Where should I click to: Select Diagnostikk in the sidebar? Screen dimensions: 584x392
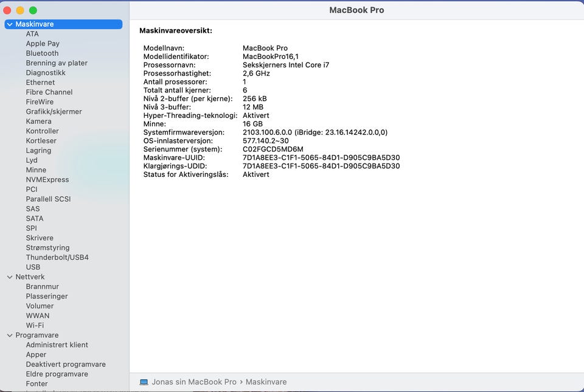46,72
